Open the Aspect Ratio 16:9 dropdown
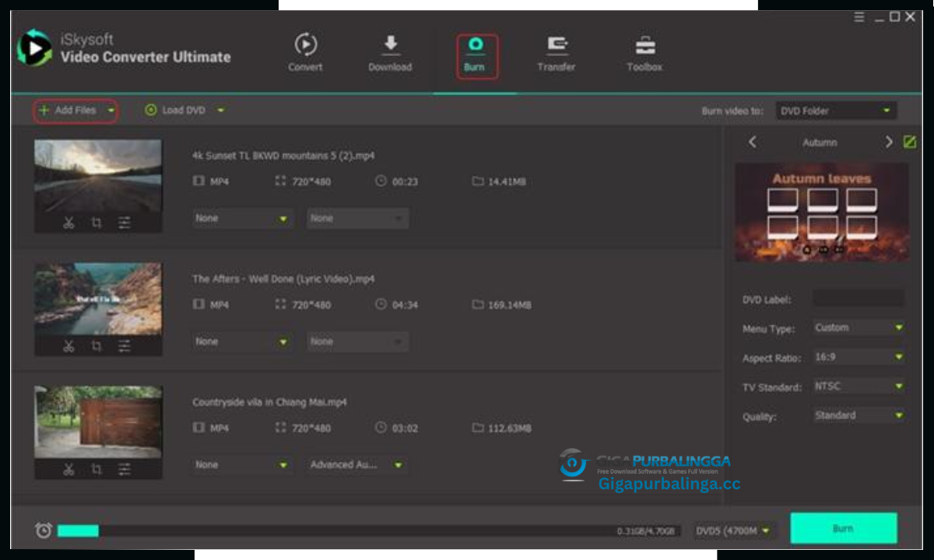Viewport: 934px width, 560px height. (859, 357)
